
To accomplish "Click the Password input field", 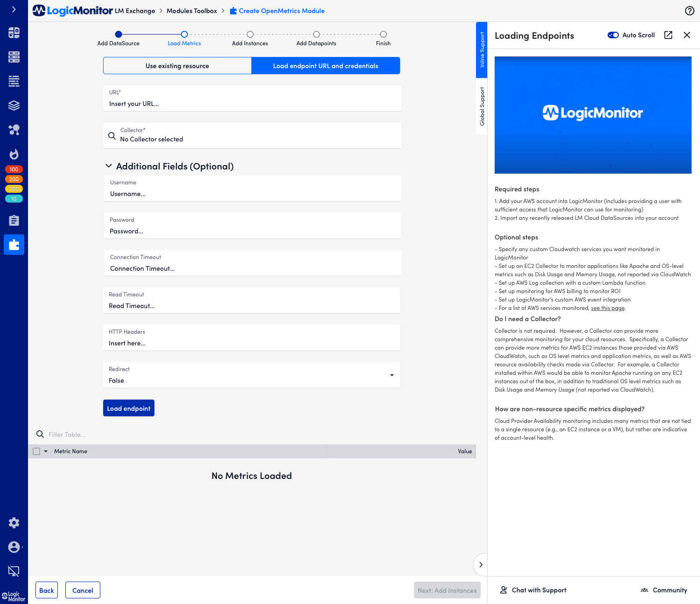I will point(252,226).
